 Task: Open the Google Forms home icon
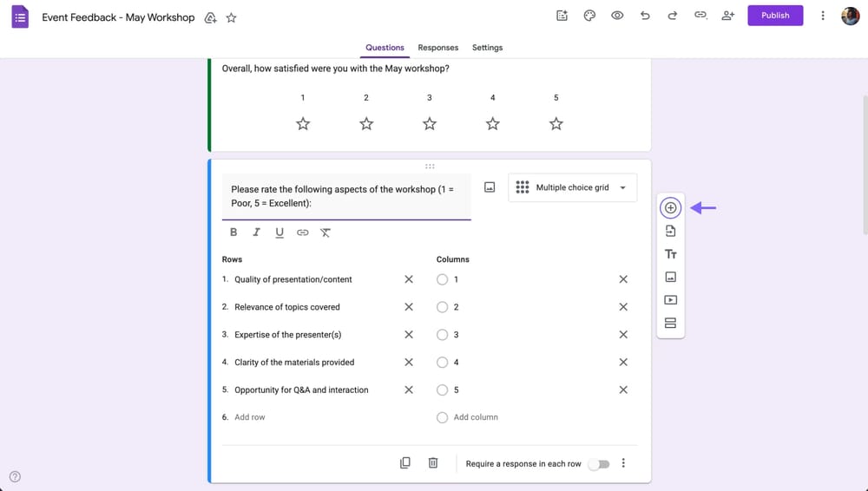click(x=20, y=17)
